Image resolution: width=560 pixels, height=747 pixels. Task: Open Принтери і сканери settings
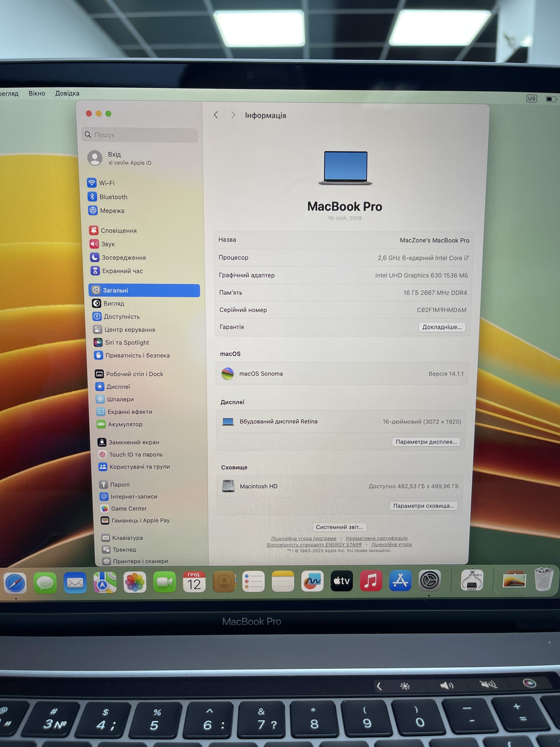(x=136, y=561)
